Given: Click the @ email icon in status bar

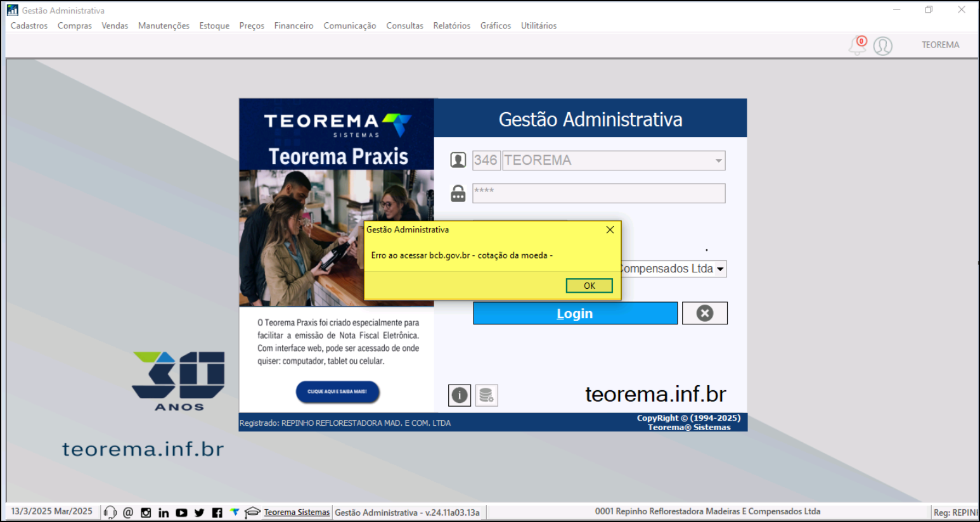Looking at the screenshot, I should tap(128, 512).
